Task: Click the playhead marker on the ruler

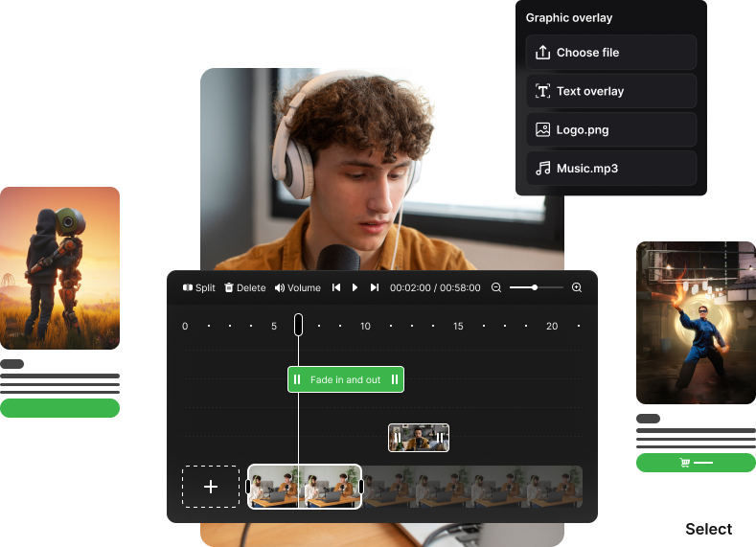Action: click(298, 325)
